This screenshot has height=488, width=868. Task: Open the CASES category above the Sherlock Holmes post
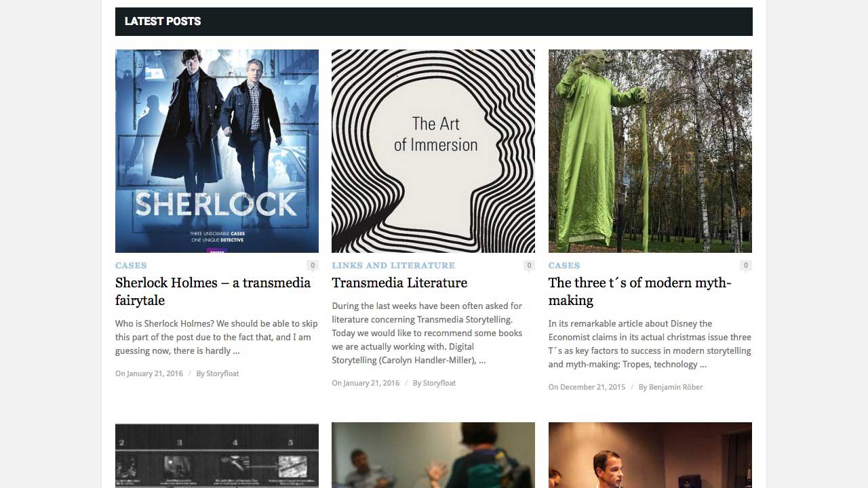pos(131,266)
